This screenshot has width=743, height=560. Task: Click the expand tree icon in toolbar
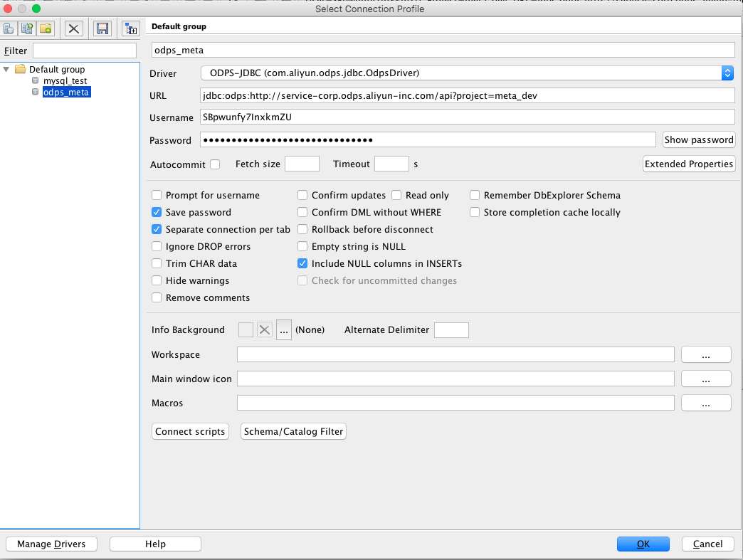tap(131, 28)
